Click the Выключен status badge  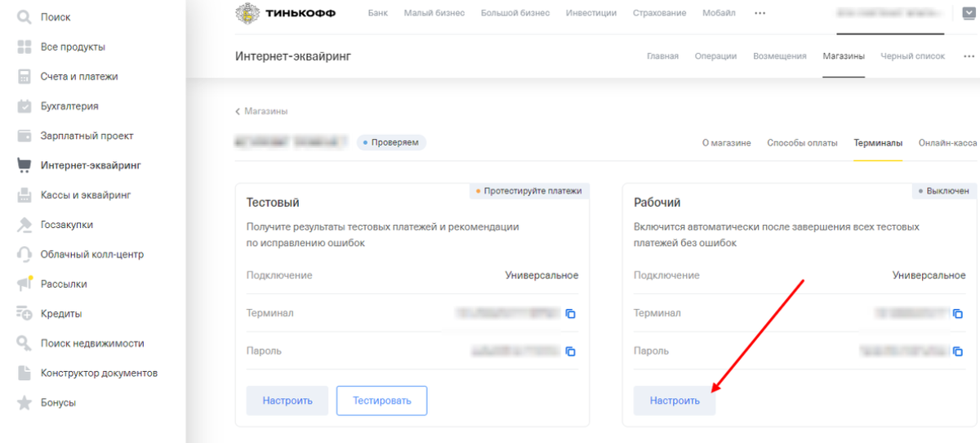tap(944, 190)
